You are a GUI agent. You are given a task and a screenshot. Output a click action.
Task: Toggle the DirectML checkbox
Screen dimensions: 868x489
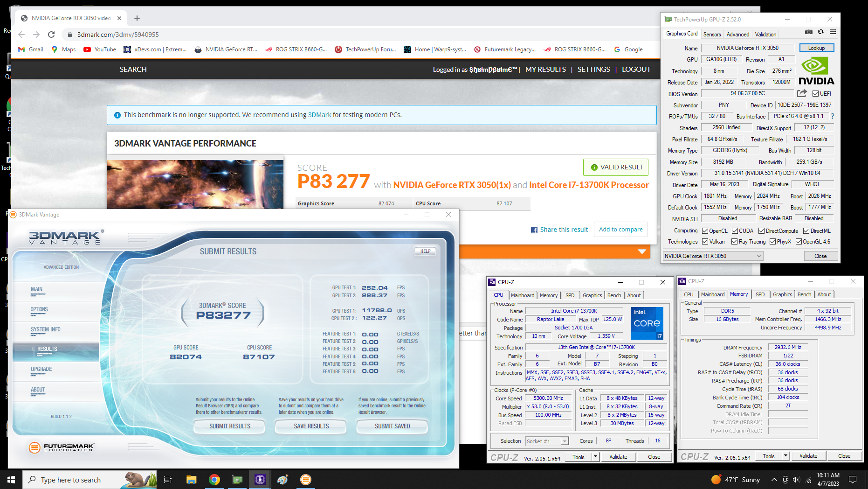tap(806, 231)
